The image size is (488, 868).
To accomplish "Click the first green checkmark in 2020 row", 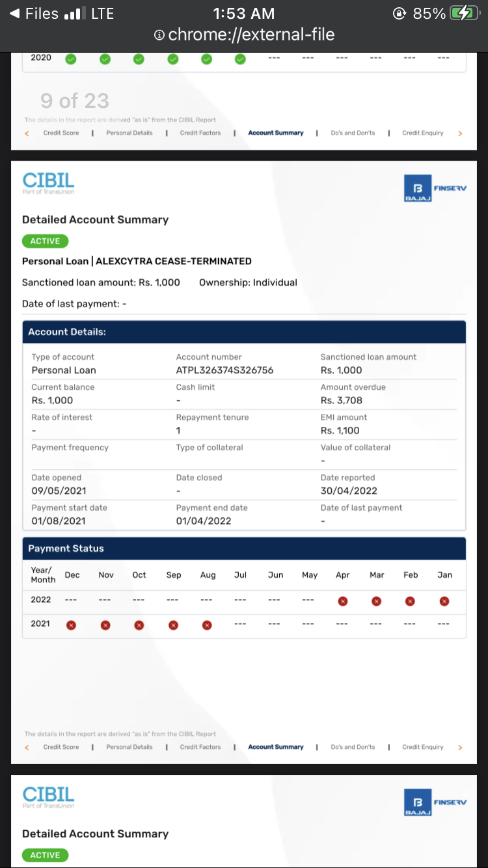I will point(71,59).
